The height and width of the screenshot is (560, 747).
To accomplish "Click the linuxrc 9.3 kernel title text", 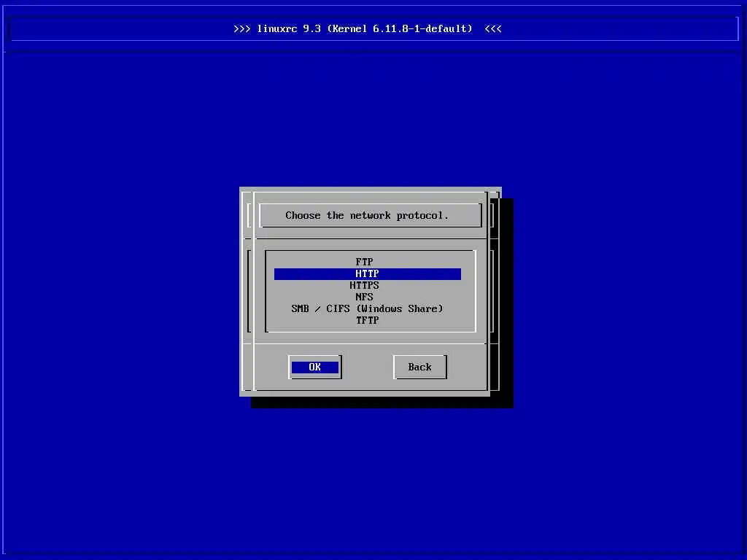I will (x=368, y=28).
